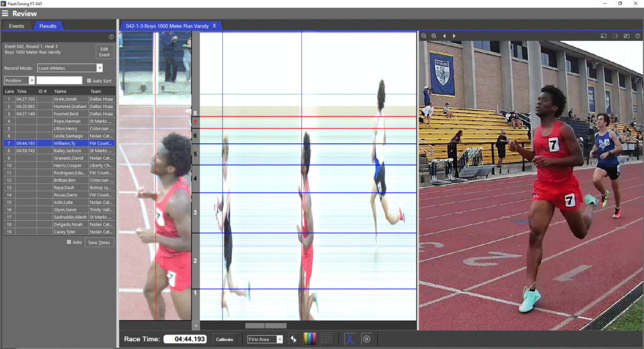Expand the Position dropdown

[31, 80]
